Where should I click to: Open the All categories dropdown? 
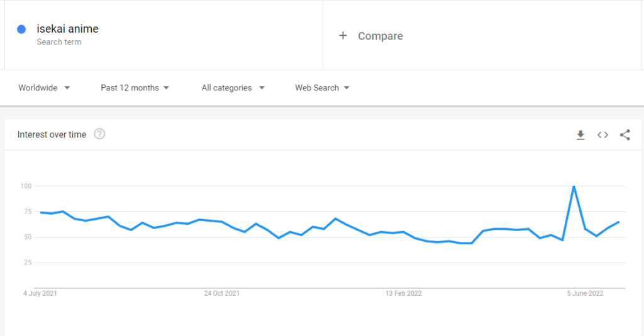click(x=233, y=88)
